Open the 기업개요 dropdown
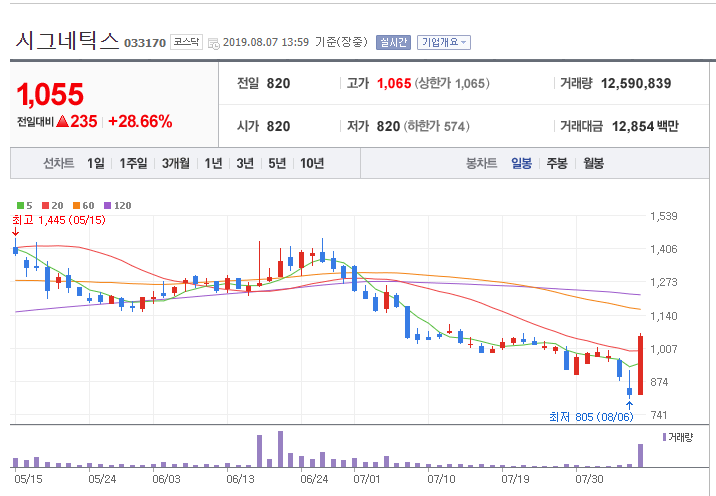Image resolution: width=716 pixels, height=496 pixels. (443, 42)
